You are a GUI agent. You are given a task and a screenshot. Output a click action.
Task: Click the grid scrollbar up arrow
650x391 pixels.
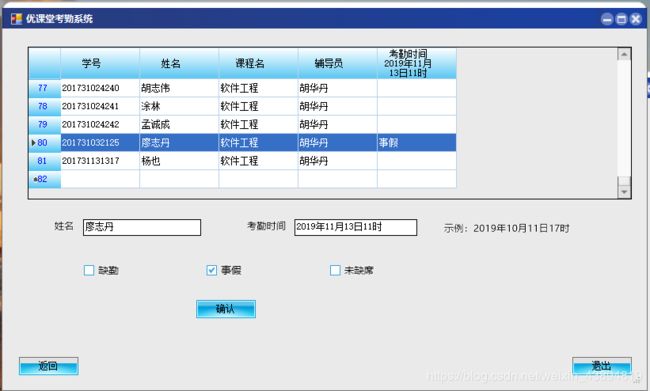click(624, 54)
